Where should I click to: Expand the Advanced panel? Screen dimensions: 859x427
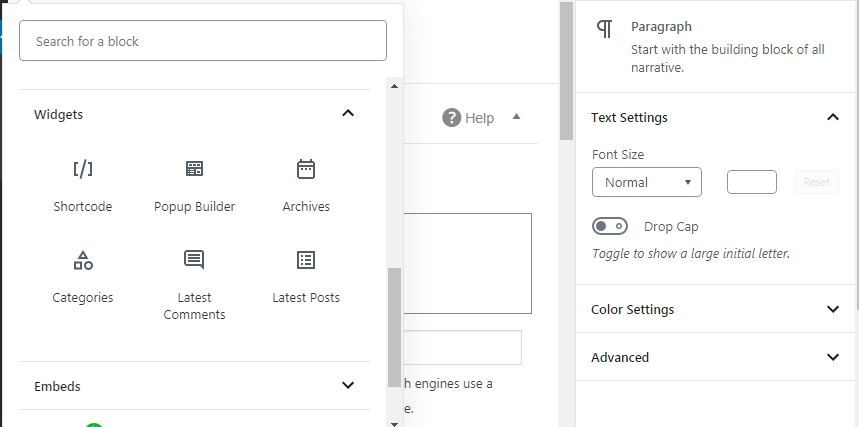click(833, 357)
